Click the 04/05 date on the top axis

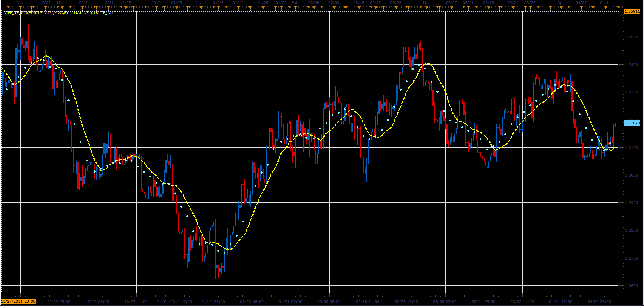pyautogui.click(x=581, y=3)
